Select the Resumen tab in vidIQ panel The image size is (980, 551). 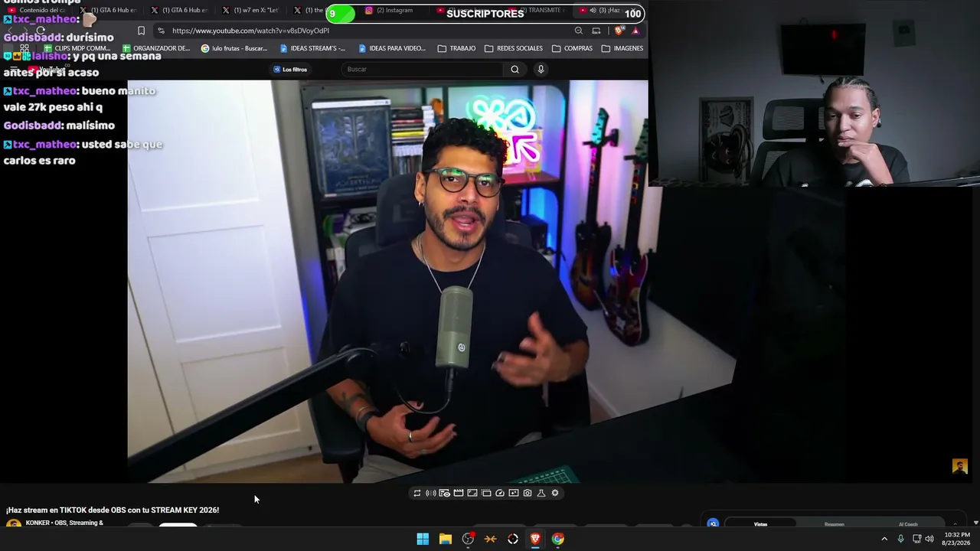835,524
